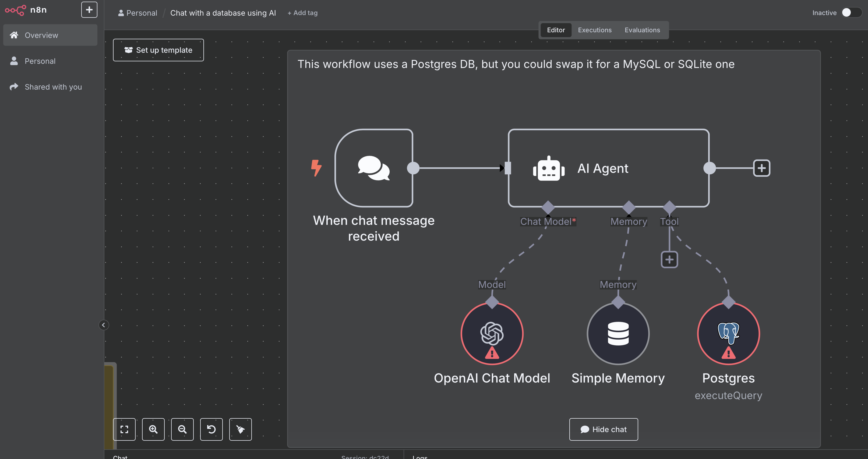
Task: Collapse the sidebar with the chevron
Action: point(104,325)
